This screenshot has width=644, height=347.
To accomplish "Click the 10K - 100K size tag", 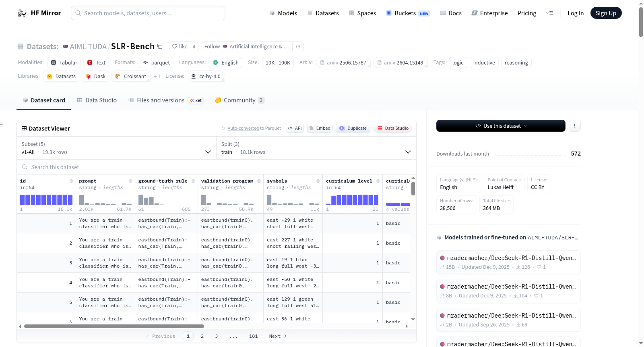I will 278,62.
